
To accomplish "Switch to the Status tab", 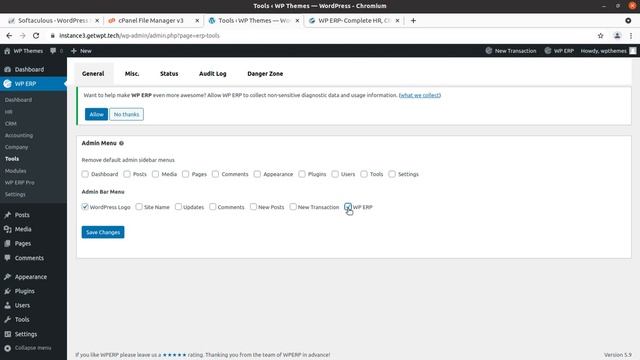I will (x=169, y=74).
